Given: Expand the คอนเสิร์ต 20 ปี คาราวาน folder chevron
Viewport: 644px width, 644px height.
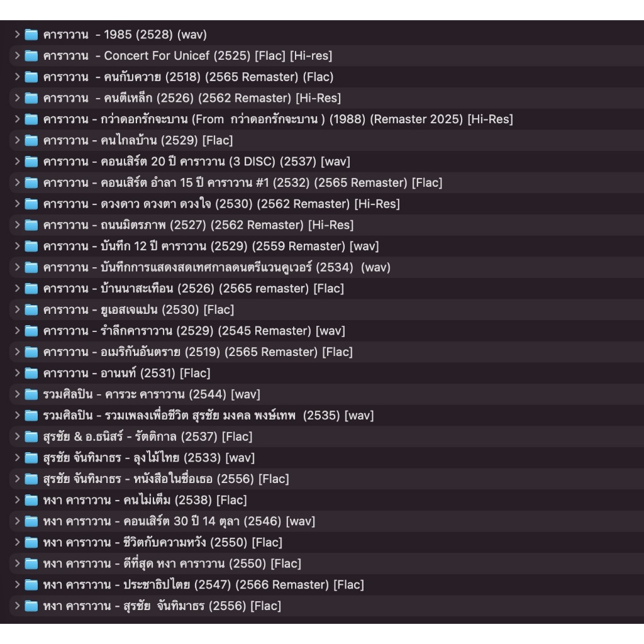Looking at the screenshot, I should (x=17, y=162).
